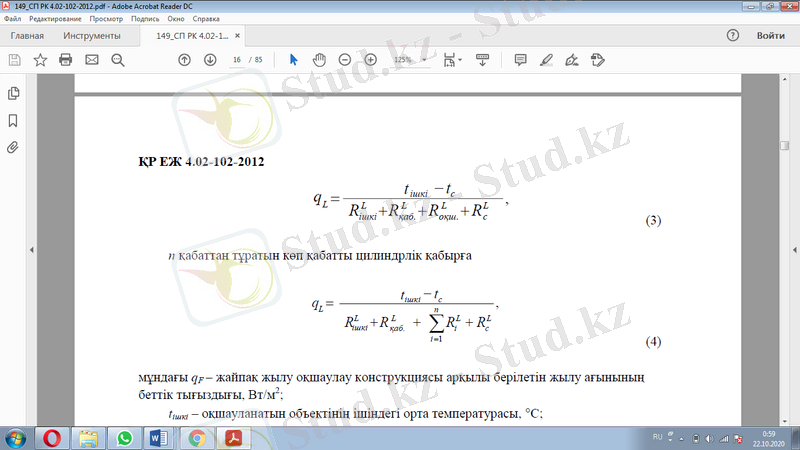Go to the next page with the down arrow
The width and height of the screenshot is (800, 450).
(x=210, y=60)
